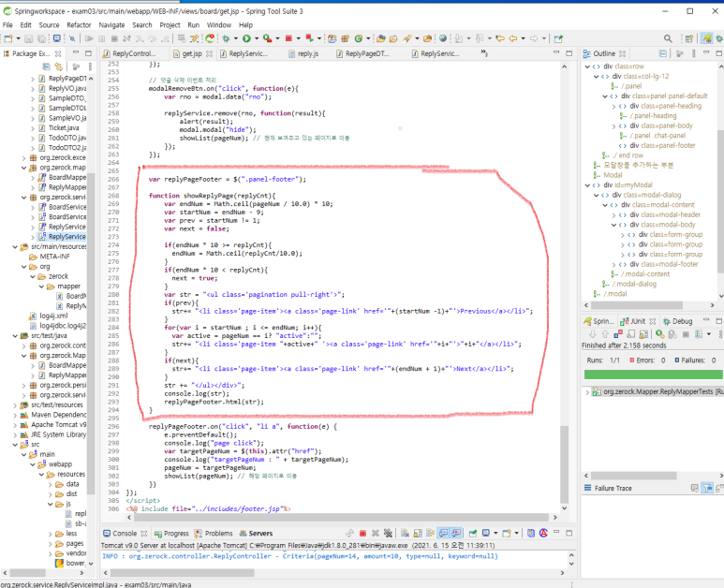
Task: Open the Back history dropdown arrow
Action: (523, 38)
